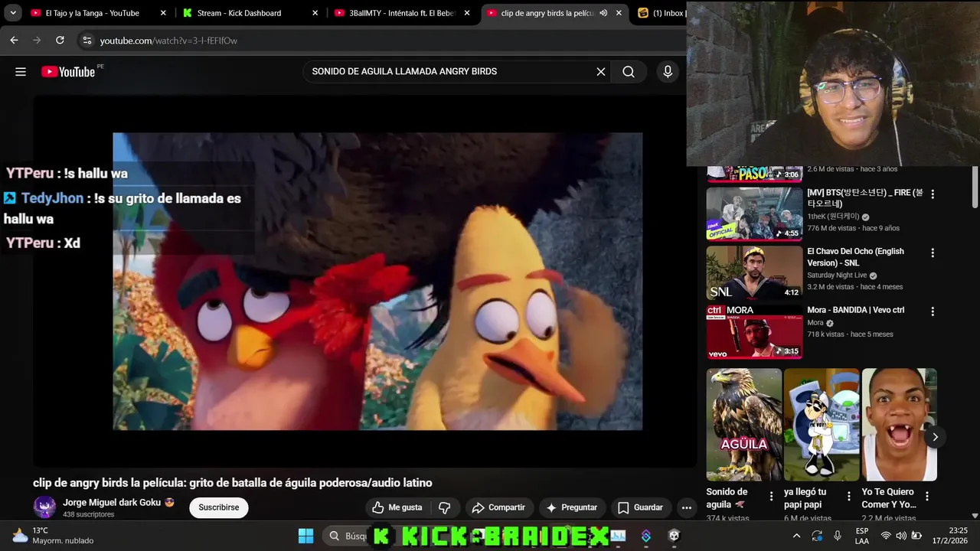Open the Unity Hub taskbar icon

[x=674, y=536]
